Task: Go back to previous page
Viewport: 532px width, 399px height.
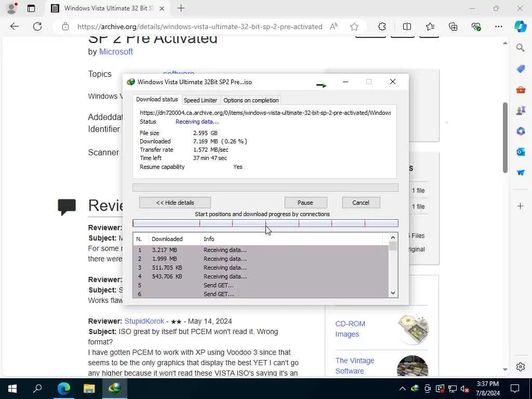Action: coord(14,26)
